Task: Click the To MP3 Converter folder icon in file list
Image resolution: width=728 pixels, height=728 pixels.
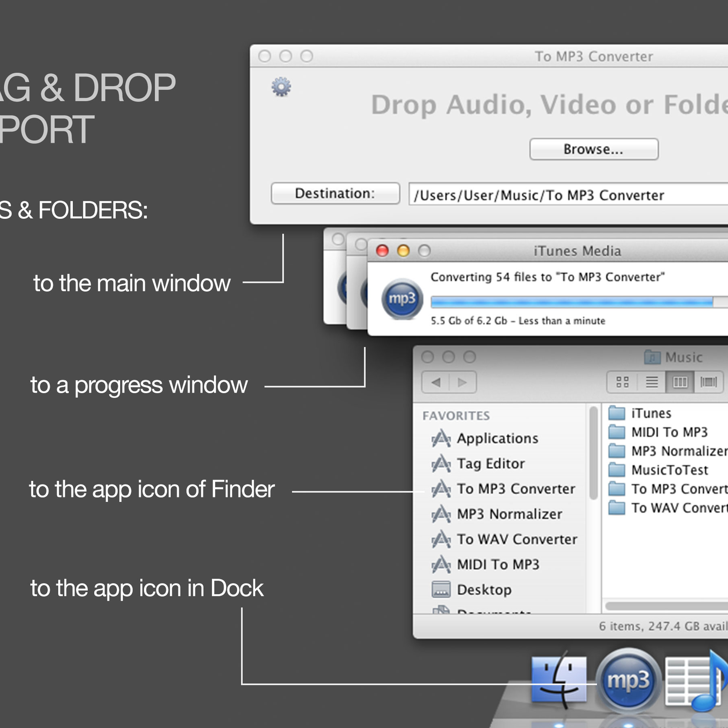Action: tap(617, 489)
